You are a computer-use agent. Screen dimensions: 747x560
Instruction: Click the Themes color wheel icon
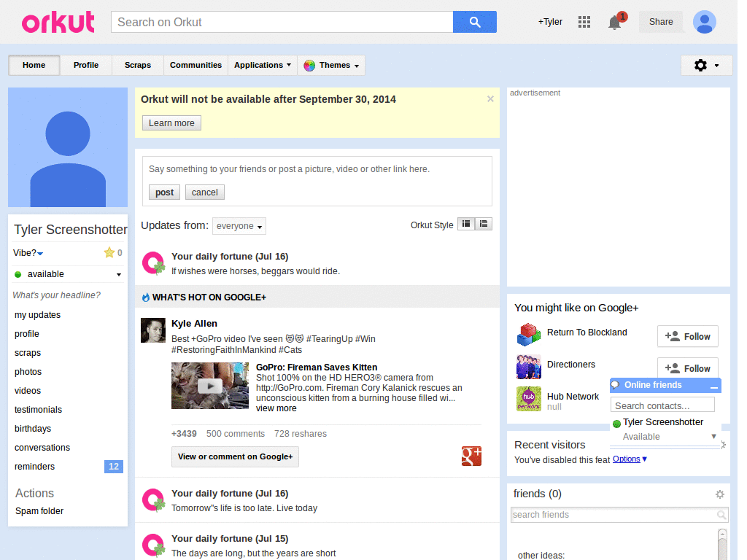pos(309,65)
